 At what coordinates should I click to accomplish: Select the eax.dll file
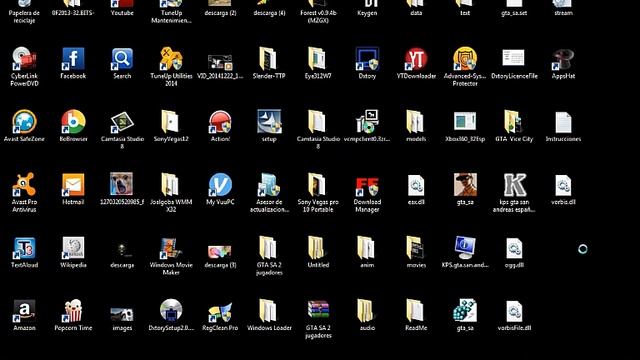tap(416, 186)
